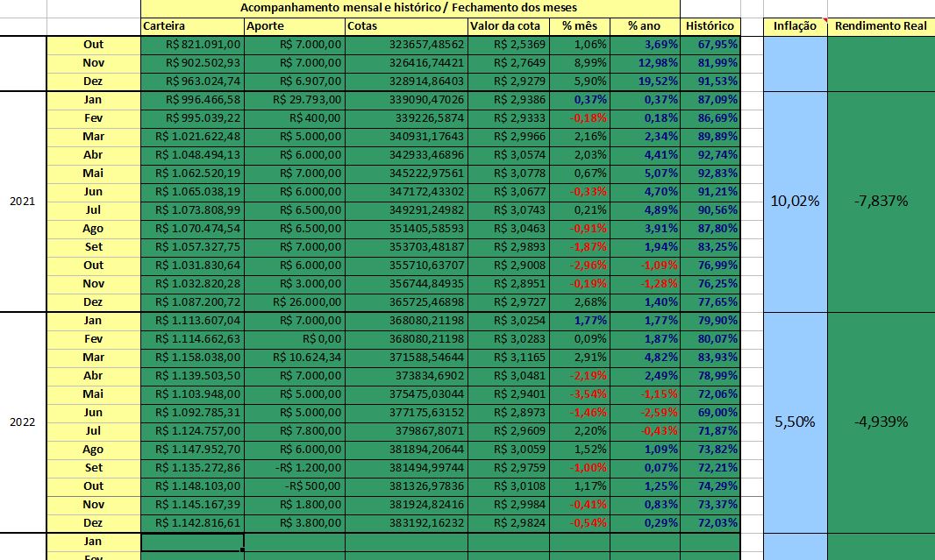Click the 67,95% historical cell
Image resolution: width=935 pixels, height=560 pixels.
coord(710,45)
